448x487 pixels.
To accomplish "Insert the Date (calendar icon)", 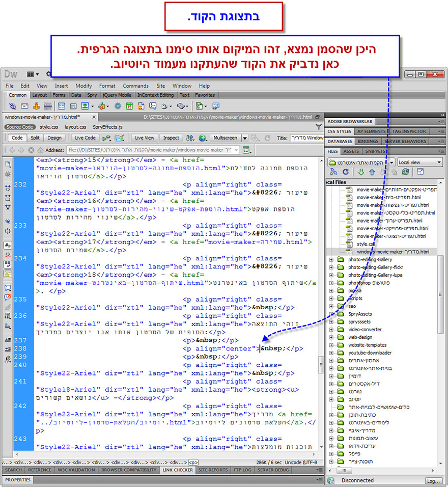I will [129, 106].
